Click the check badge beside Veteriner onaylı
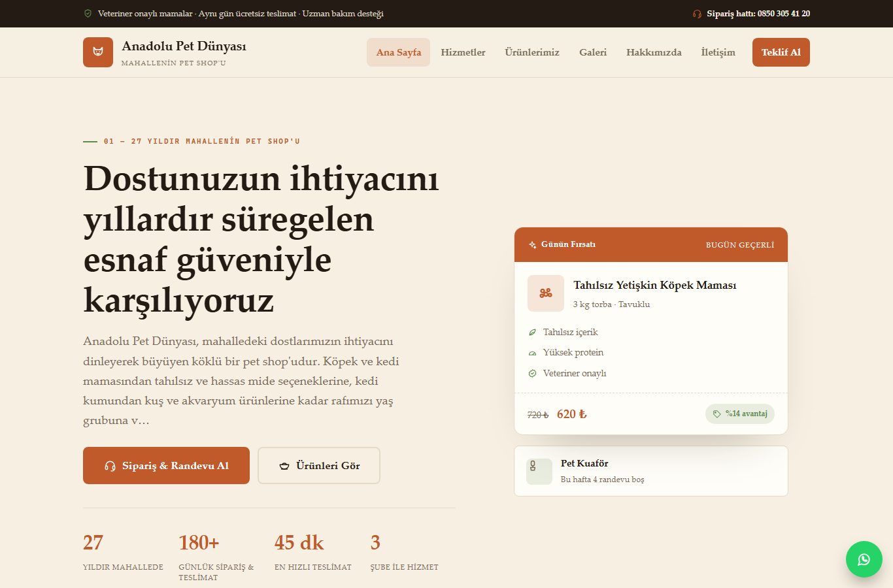 click(532, 374)
